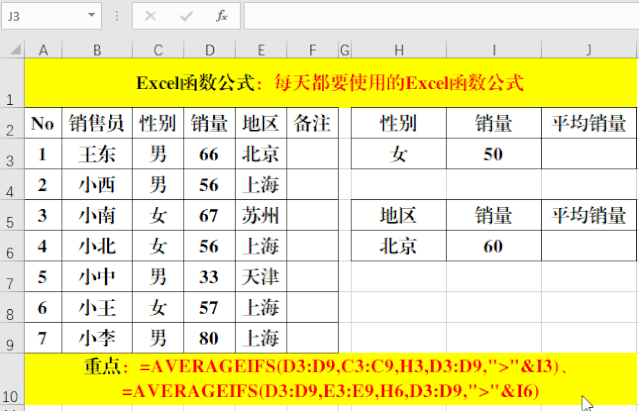Select column I header
Image resolution: width=639 pixels, height=411 pixels.
pos(494,50)
